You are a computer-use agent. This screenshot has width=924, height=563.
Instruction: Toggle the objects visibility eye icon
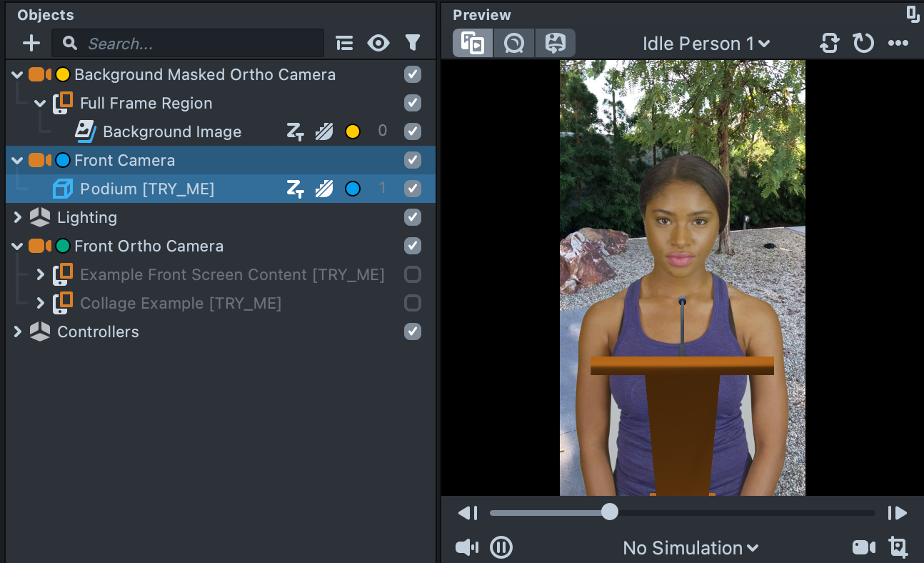point(378,44)
